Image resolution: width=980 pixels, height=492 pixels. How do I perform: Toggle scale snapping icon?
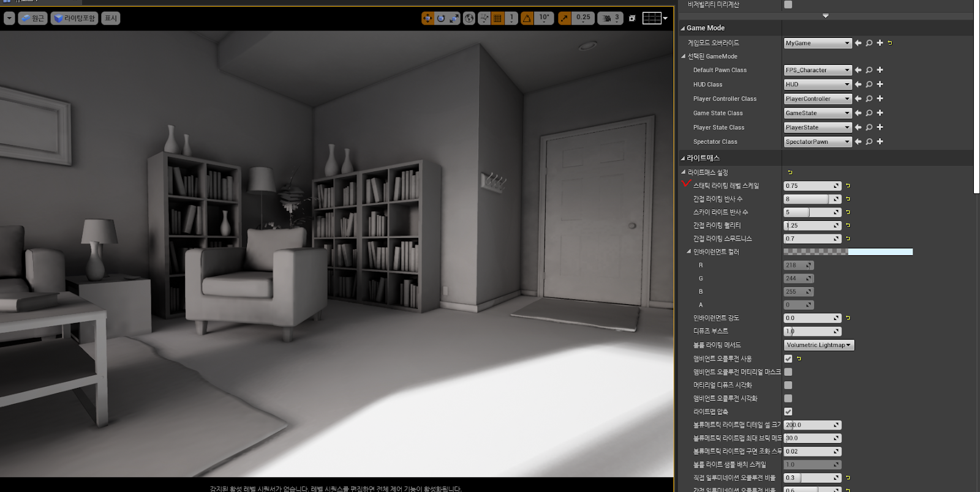[564, 18]
